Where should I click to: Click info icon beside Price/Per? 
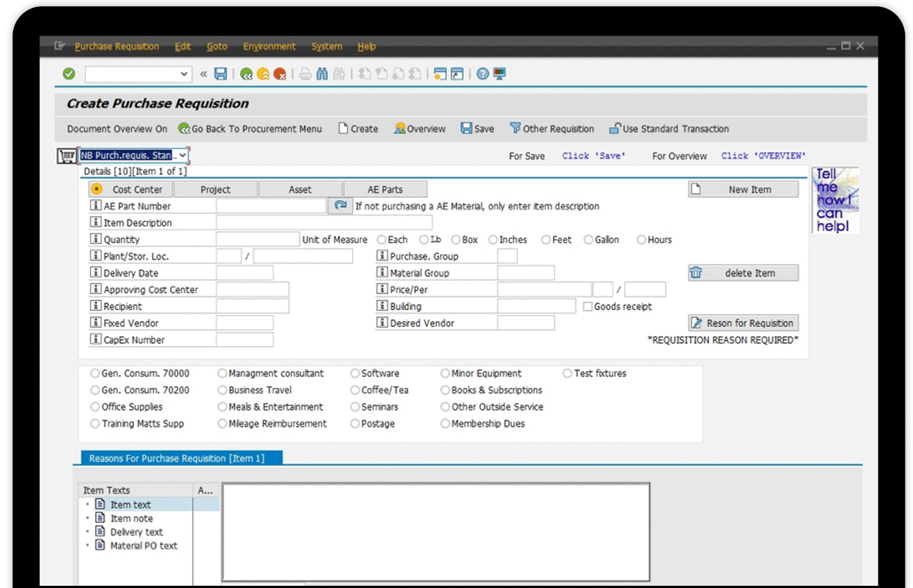[382, 289]
